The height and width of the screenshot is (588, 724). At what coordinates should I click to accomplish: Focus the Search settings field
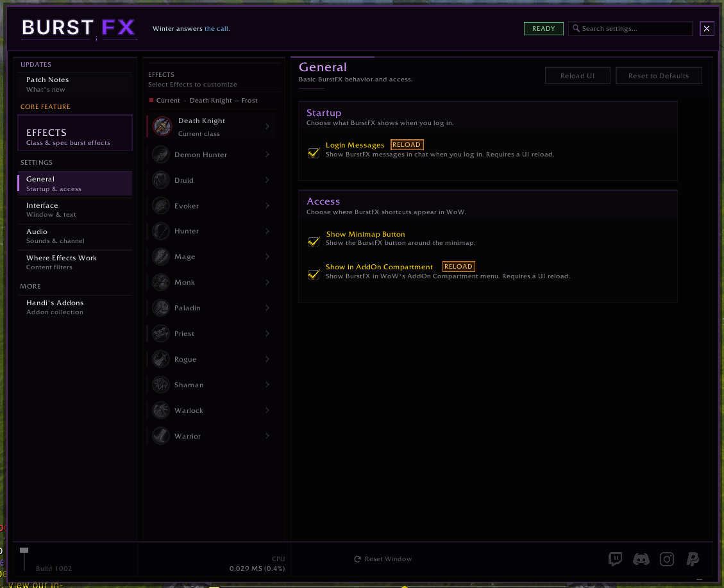[630, 29]
